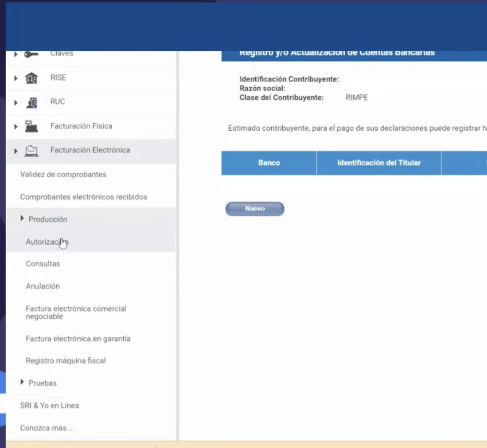Open Registro máquina fiscal
Viewport: 487px width, 448px height.
tap(66, 360)
